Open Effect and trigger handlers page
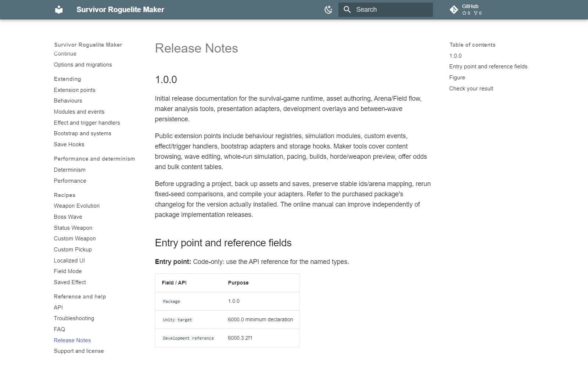This screenshot has height=365, width=588. click(x=87, y=123)
